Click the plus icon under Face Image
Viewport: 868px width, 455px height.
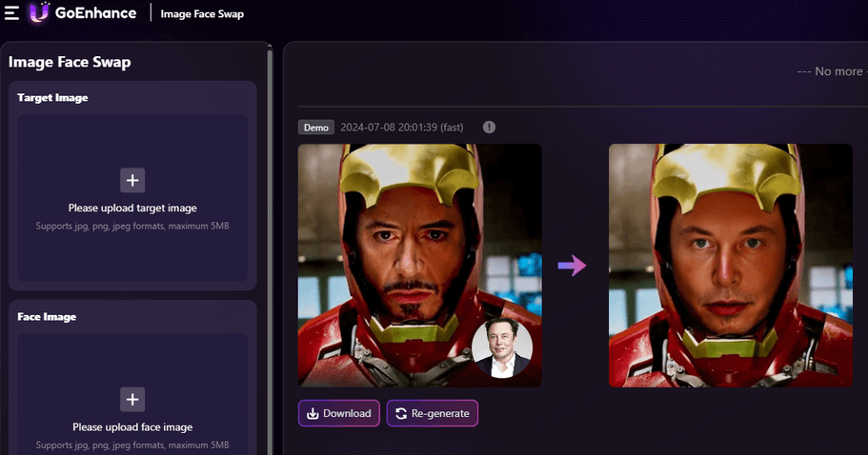pyautogui.click(x=132, y=399)
